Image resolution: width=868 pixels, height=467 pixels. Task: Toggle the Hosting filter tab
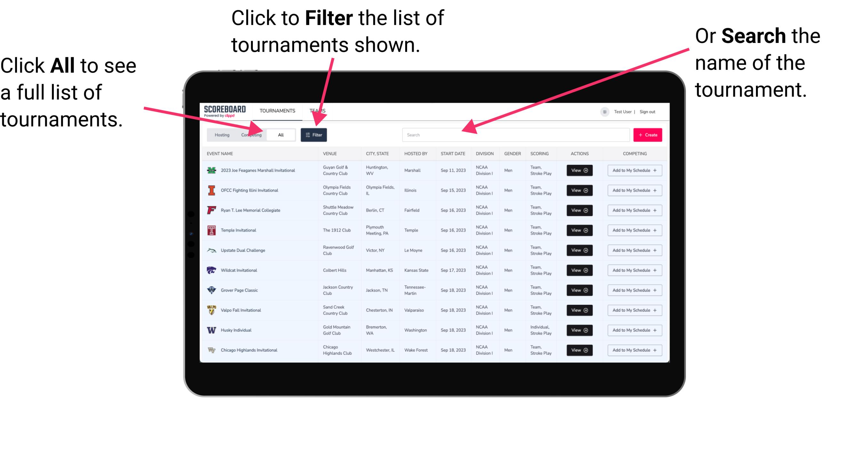[x=220, y=134]
